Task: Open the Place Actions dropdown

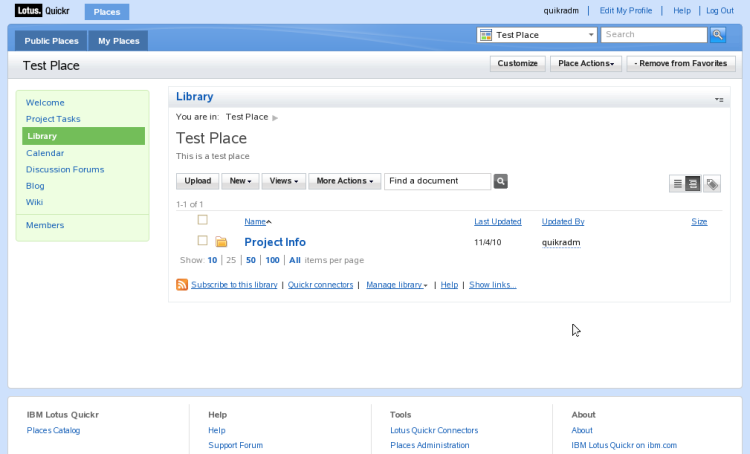Action: pyautogui.click(x=586, y=63)
